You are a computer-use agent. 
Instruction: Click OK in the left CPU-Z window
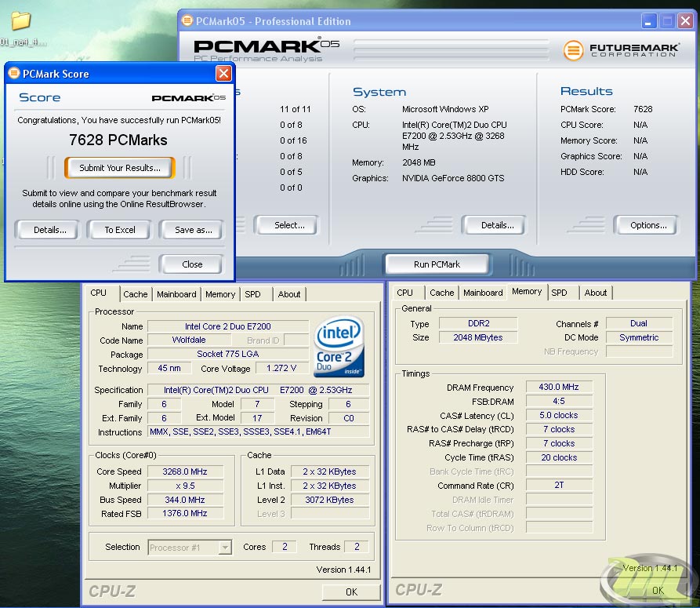(351, 592)
